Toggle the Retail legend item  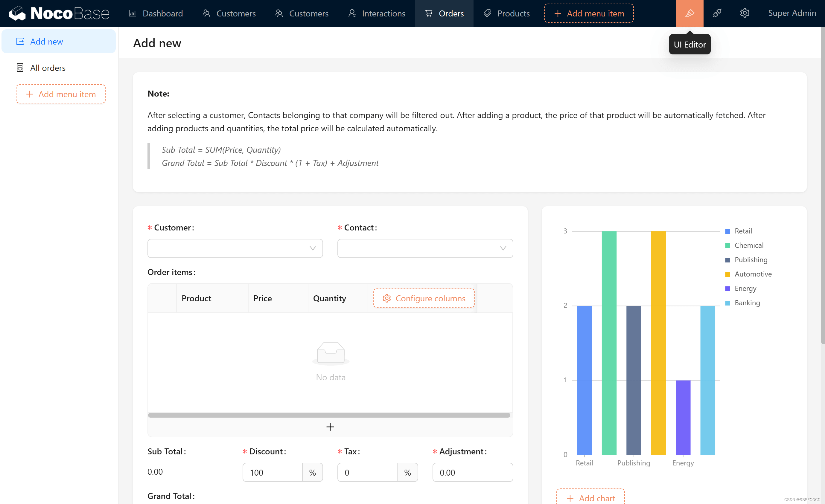pyautogui.click(x=743, y=231)
